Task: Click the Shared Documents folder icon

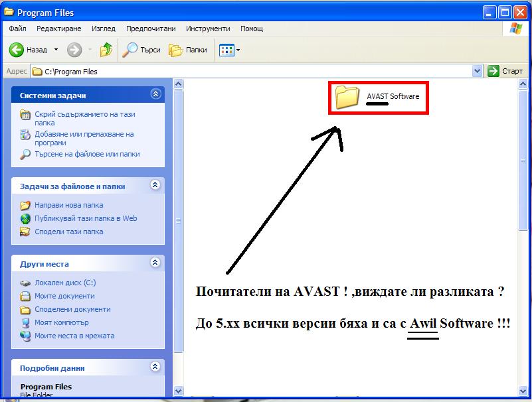Action: coord(25,310)
